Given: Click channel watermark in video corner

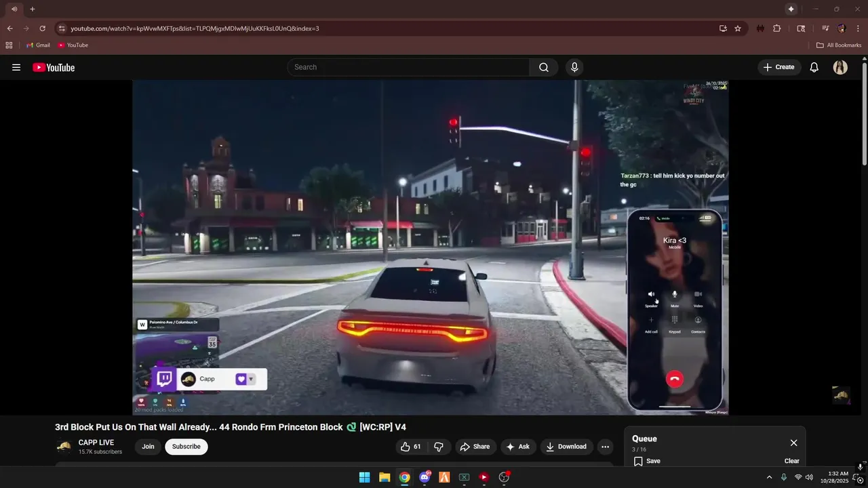Looking at the screenshot, I should 841,395.
